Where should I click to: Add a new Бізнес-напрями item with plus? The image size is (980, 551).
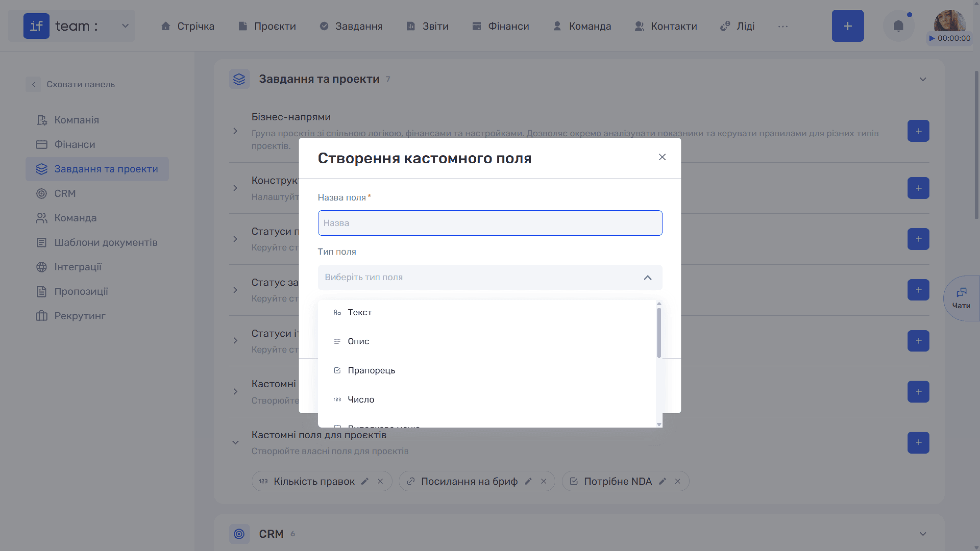coord(918,131)
